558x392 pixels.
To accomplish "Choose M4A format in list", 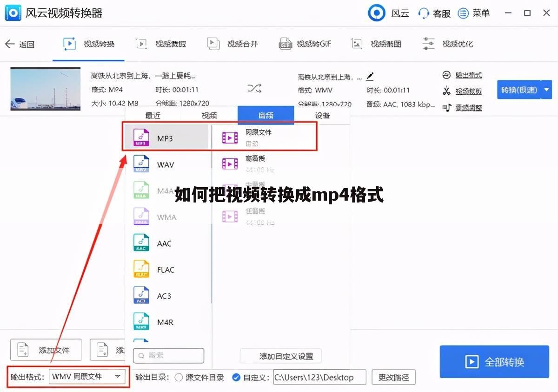I will click(166, 191).
